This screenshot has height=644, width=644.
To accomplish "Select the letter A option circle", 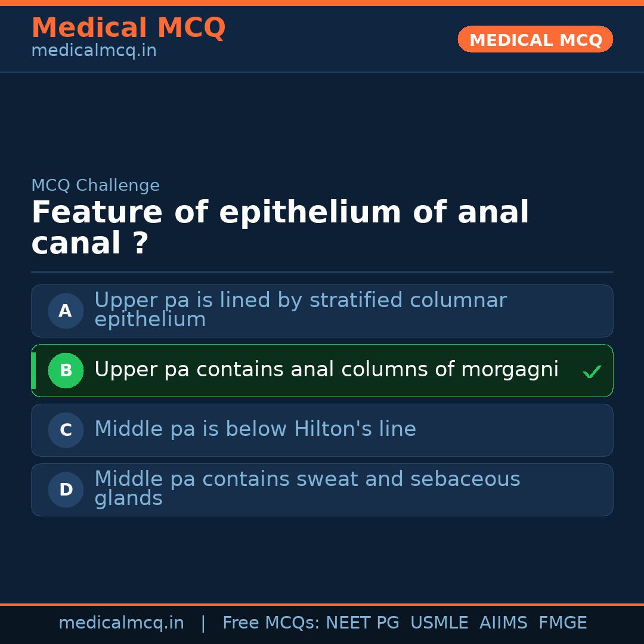I will tap(66, 311).
